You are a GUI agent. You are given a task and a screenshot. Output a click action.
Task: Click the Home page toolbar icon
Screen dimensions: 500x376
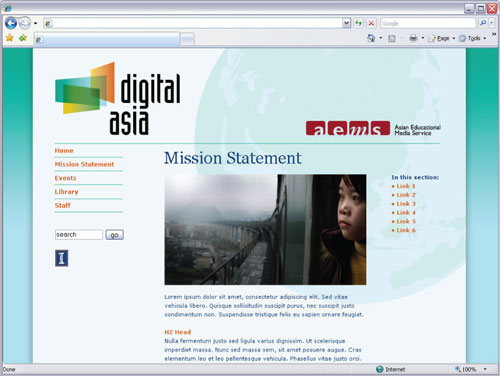click(x=371, y=38)
